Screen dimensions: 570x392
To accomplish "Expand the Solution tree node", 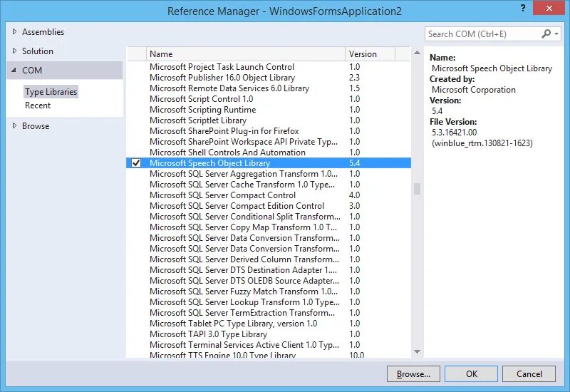I will (14, 51).
